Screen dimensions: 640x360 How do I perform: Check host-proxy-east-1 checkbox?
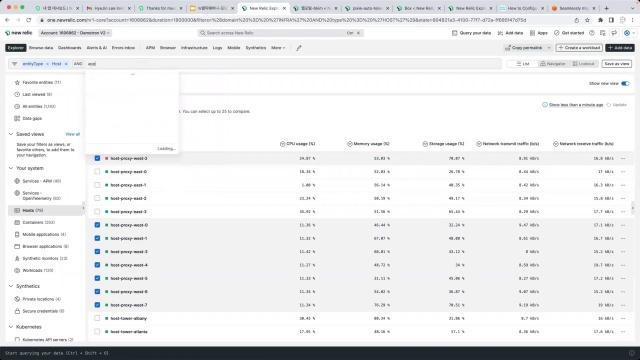pyautogui.click(x=97, y=185)
